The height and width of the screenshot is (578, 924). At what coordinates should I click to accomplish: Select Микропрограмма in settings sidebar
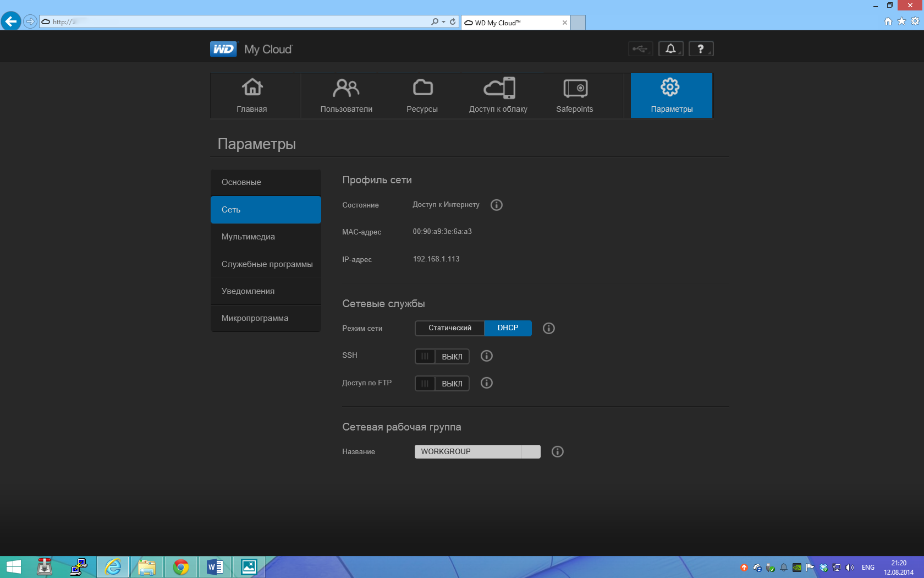(x=266, y=318)
